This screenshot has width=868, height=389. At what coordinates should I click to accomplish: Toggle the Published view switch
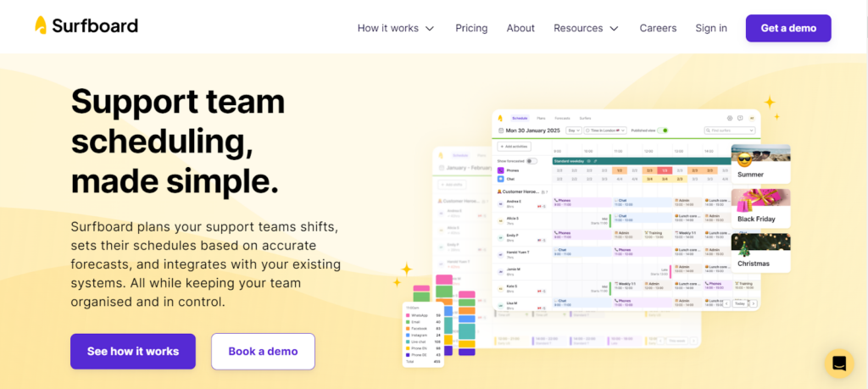pyautogui.click(x=663, y=131)
